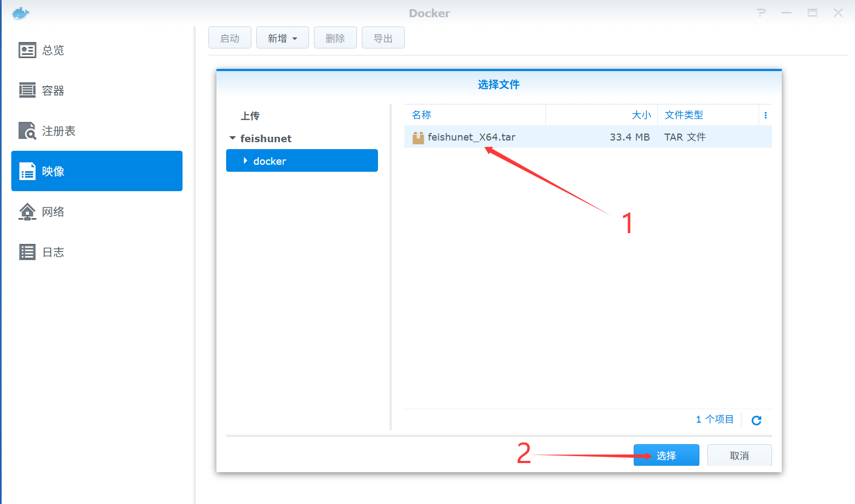Select the 上传 upload entry

click(x=250, y=116)
